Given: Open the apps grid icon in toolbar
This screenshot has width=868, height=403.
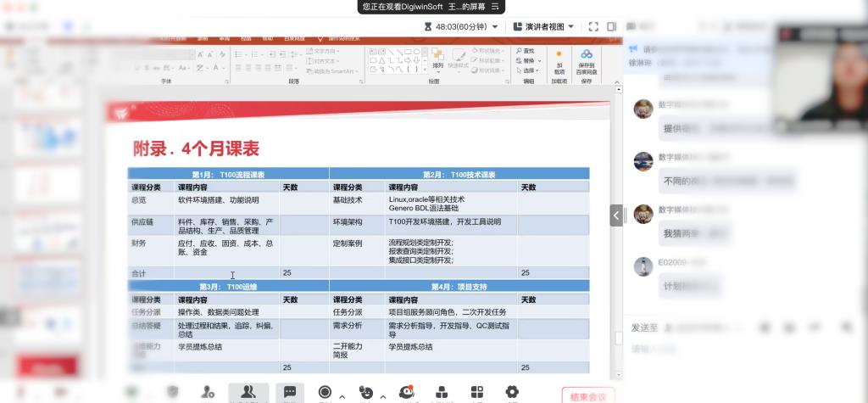Looking at the screenshot, I should point(477,392).
